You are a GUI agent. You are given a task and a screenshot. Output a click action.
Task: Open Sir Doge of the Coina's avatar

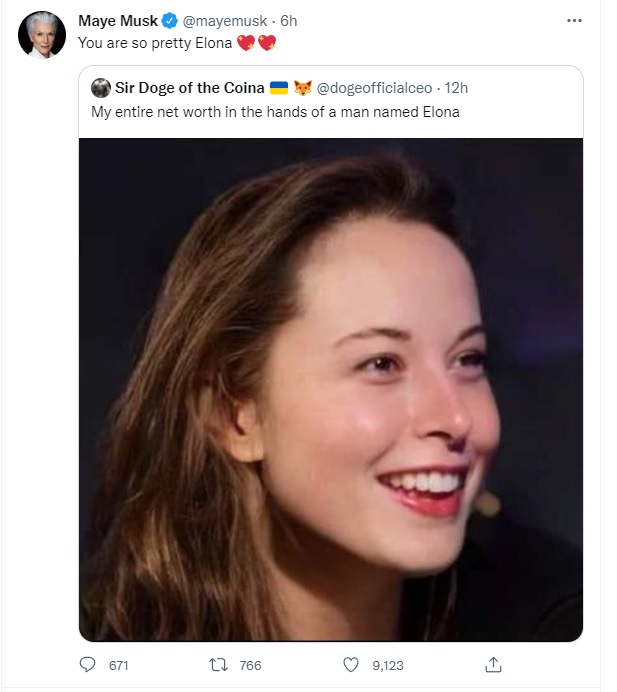101,88
